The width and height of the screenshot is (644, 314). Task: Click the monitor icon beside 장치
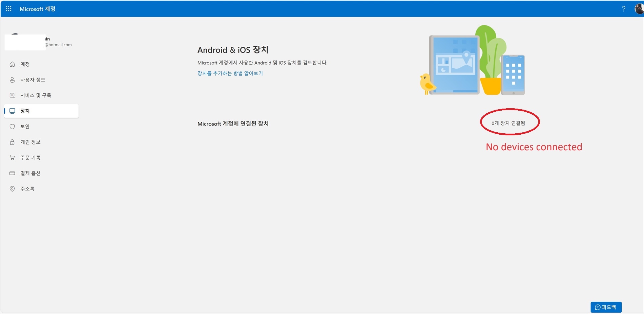coord(12,111)
